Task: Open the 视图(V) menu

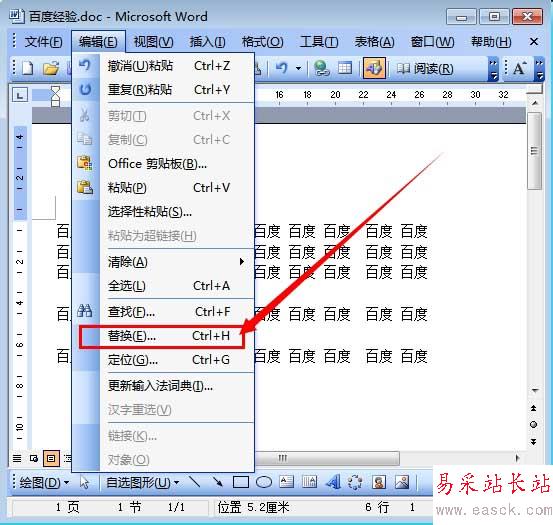Action: 153,42
